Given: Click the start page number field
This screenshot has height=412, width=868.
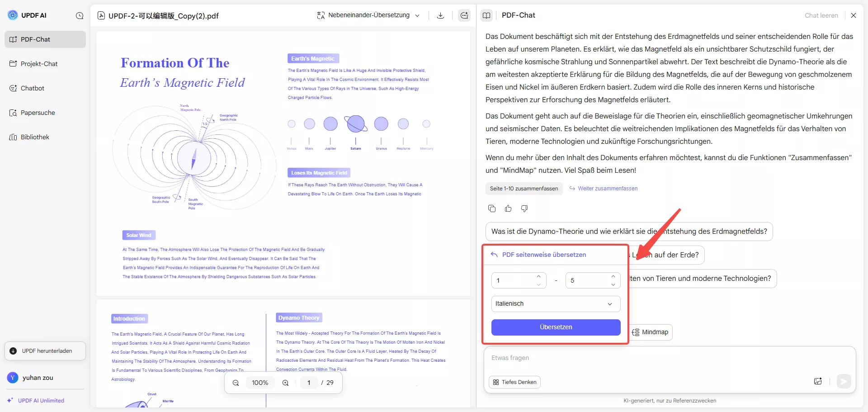Looking at the screenshot, I should point(519,280).
